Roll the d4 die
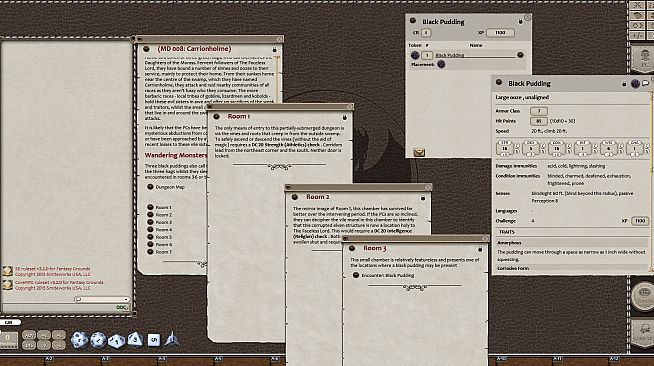Image resolution: width=654 pixels, height=366 pixels. click(172, 339)
